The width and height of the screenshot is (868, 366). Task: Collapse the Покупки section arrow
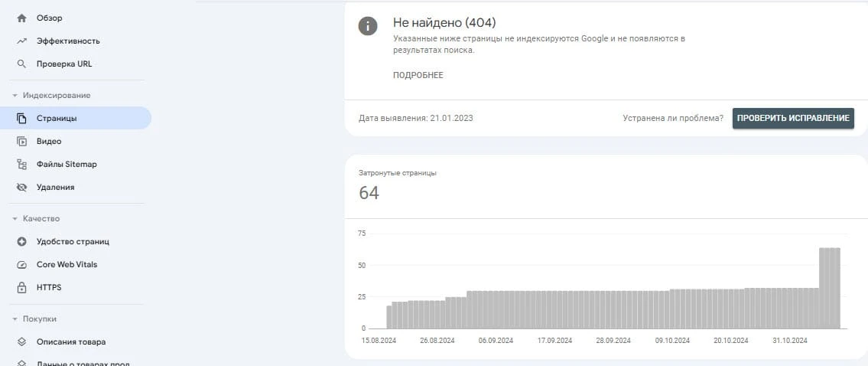pos(15,319)
